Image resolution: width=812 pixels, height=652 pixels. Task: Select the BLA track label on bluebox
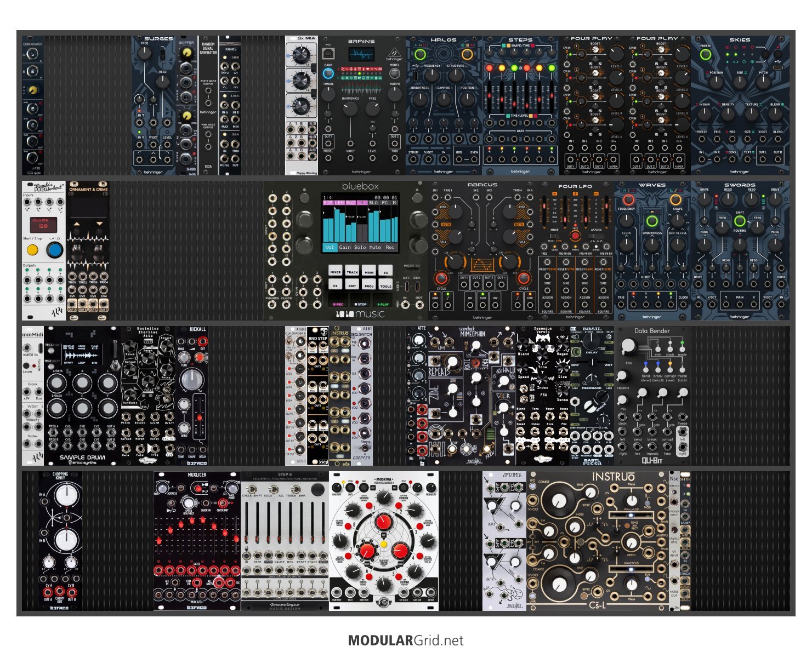point(373,203)
